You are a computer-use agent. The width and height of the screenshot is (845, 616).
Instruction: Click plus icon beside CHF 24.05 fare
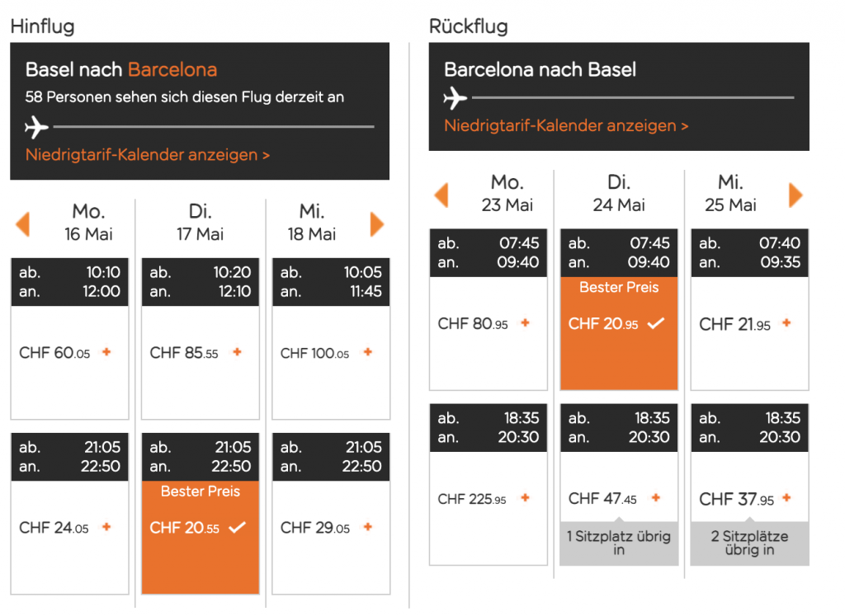(x=106, y=527)
